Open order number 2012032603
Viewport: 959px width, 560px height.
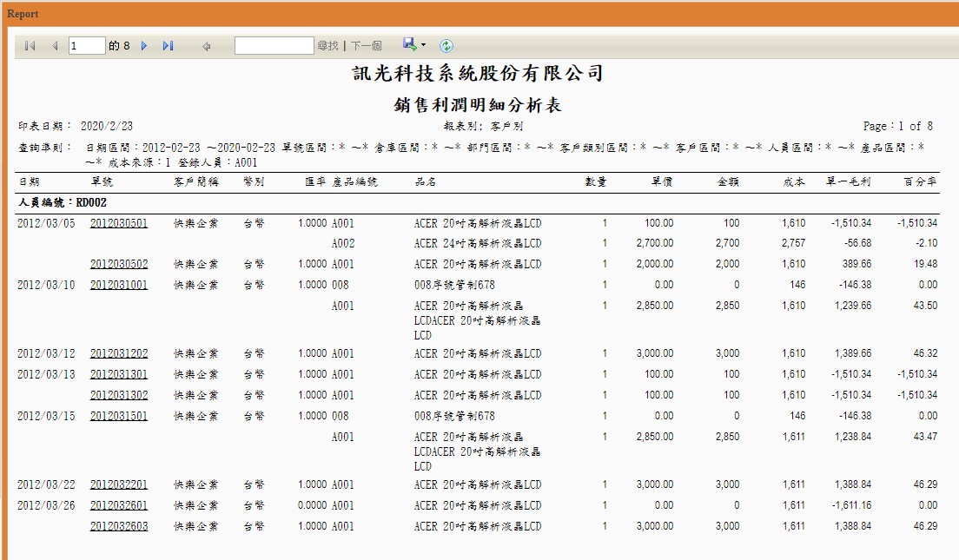(x=119, y=526)
